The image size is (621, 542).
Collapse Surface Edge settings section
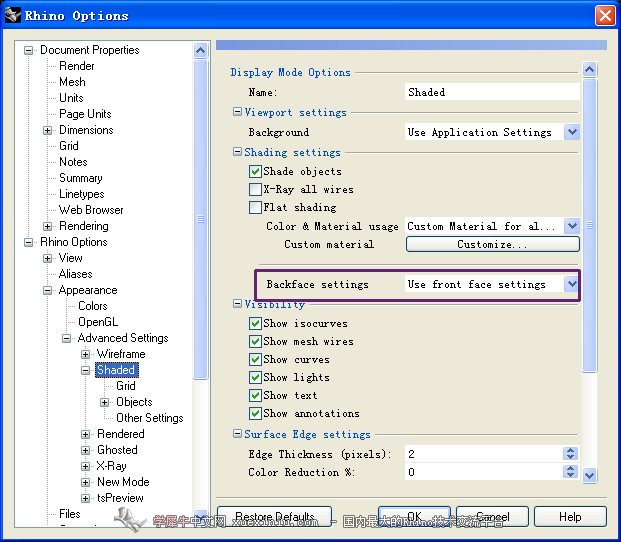(237, 434)
